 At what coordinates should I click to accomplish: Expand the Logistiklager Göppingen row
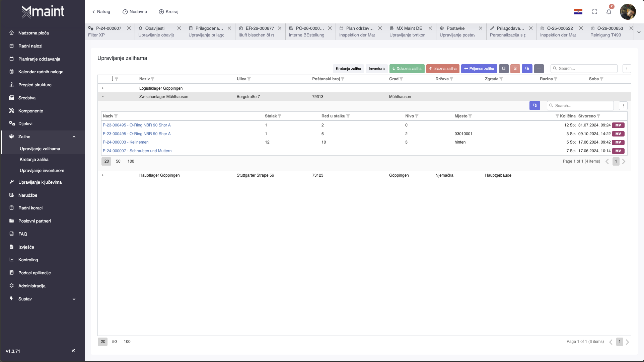[x=103, y=88]
